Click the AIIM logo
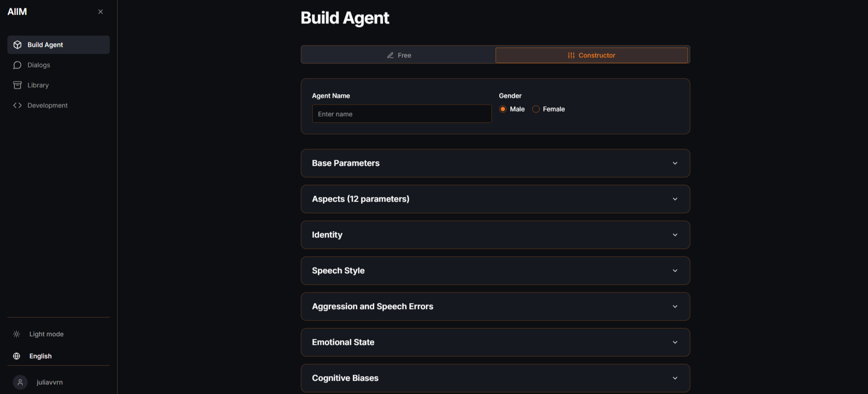This screenshot has width=868, height=394. (17, 11)
